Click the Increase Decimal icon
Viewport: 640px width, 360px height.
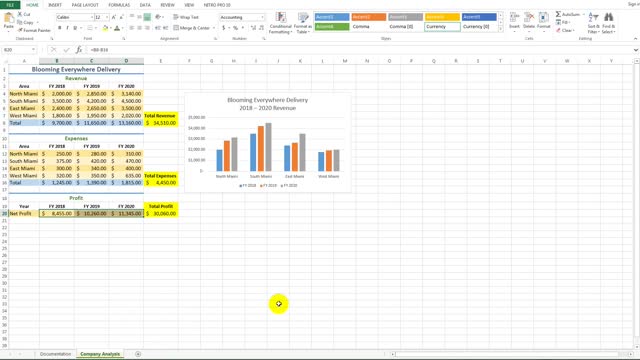(253, 28)
